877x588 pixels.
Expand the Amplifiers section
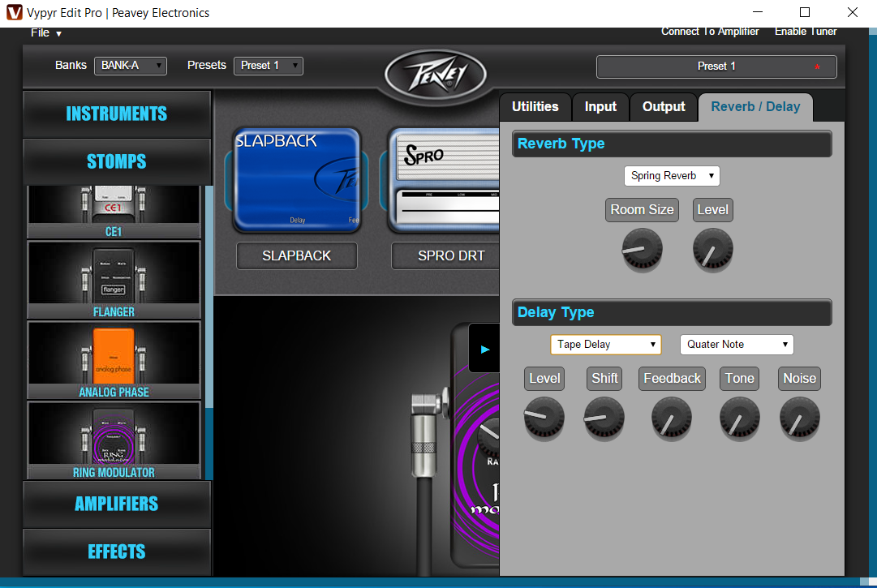pyautogui.click(x=117, y=504)
